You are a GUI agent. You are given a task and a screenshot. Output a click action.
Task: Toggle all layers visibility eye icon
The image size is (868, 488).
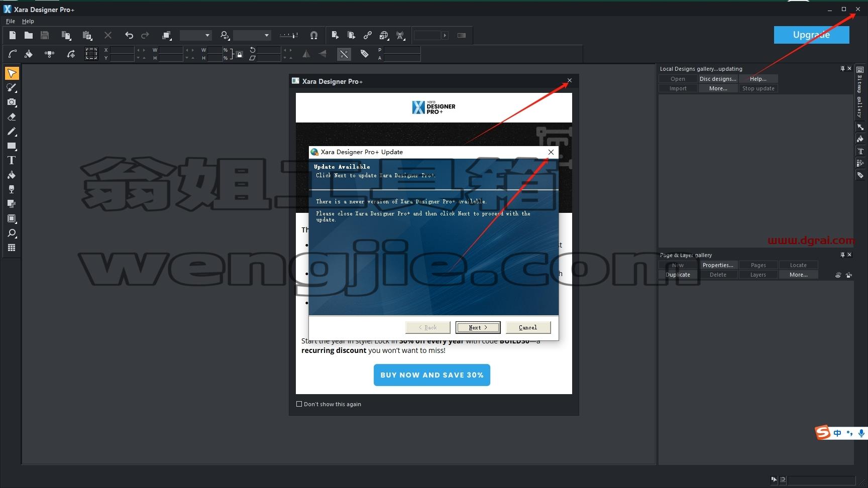(838, 275)
